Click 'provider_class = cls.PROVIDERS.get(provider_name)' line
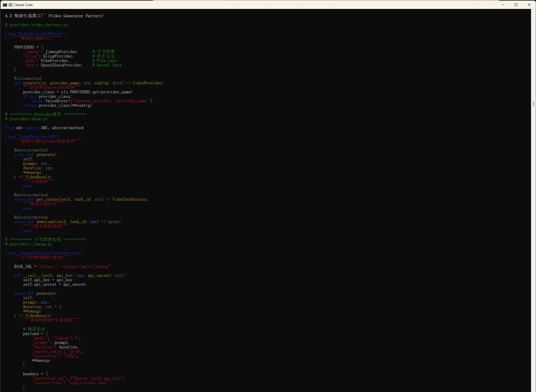The image size is (536, 392). [x=78, y=92]
